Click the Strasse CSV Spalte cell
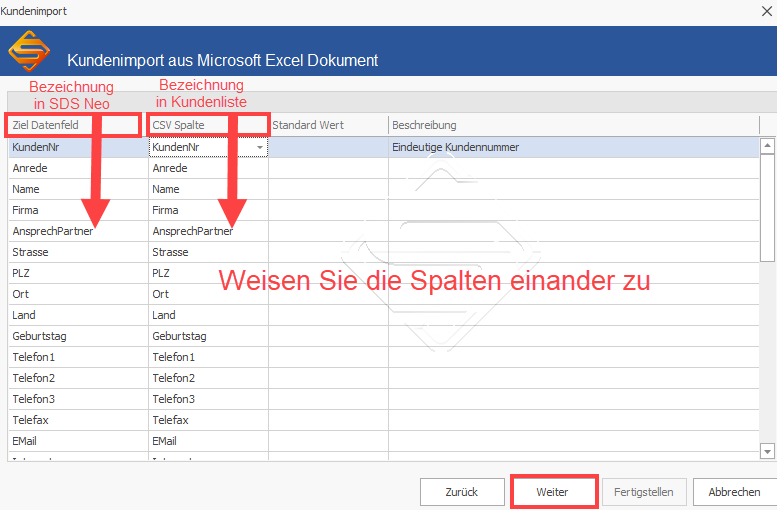The height and width of the screenshot is (510, 777). tap(208, 252)
